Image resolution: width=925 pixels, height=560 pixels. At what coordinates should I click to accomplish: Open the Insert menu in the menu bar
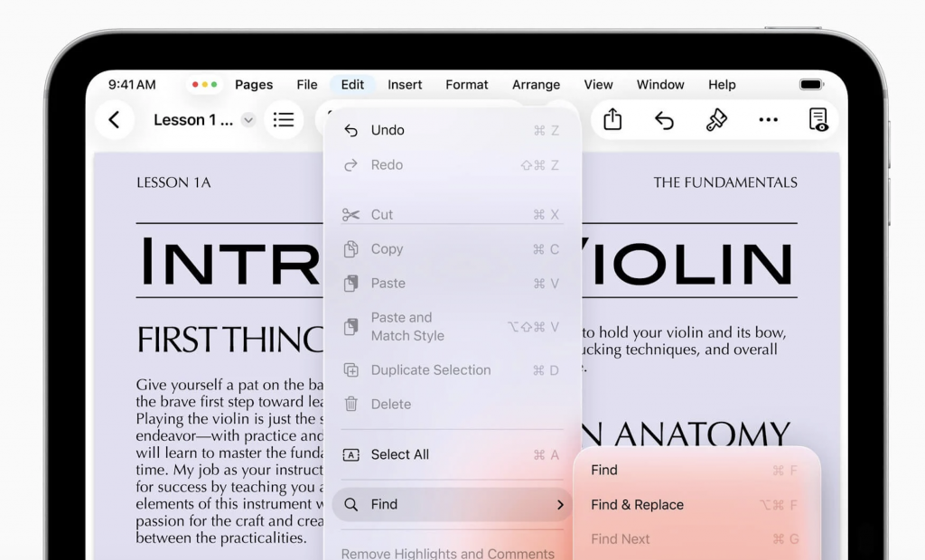coord(405,85)
